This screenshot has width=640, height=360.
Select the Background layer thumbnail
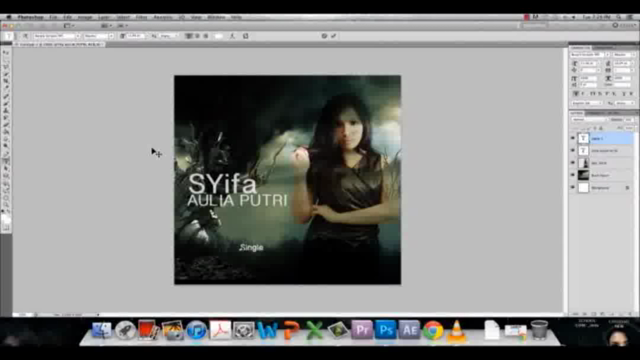click(584, 187)
